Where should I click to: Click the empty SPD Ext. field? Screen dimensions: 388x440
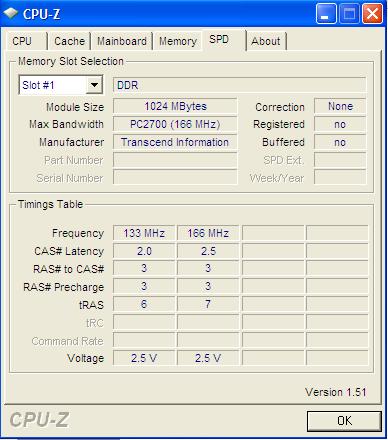[x=340, y=160]
